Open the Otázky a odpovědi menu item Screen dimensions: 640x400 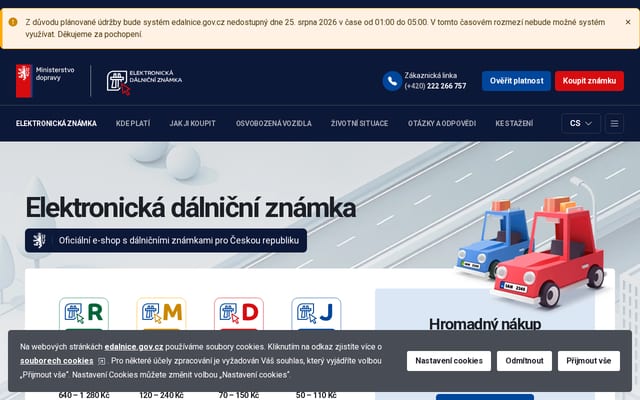point(442,123)
